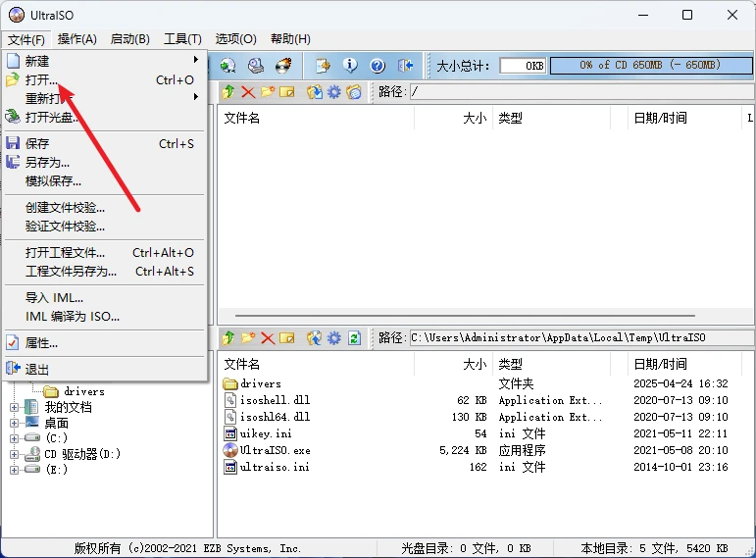Viewport: 756px width, 558px height.
Task: Click the Exit door icon in main toolbar
Action: pos(406,65)
